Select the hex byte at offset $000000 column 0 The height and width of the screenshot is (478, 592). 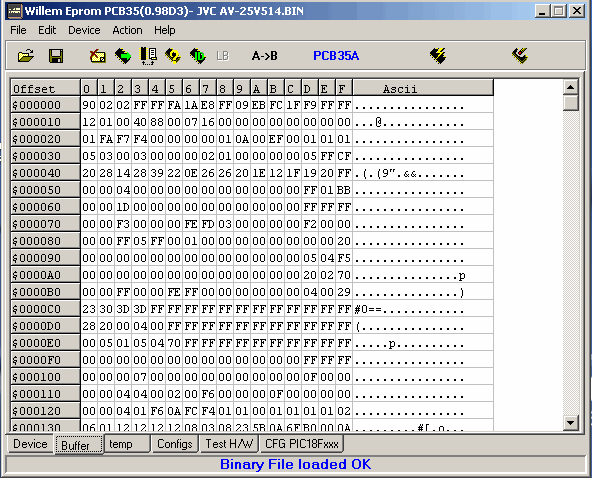coord(89,105)
